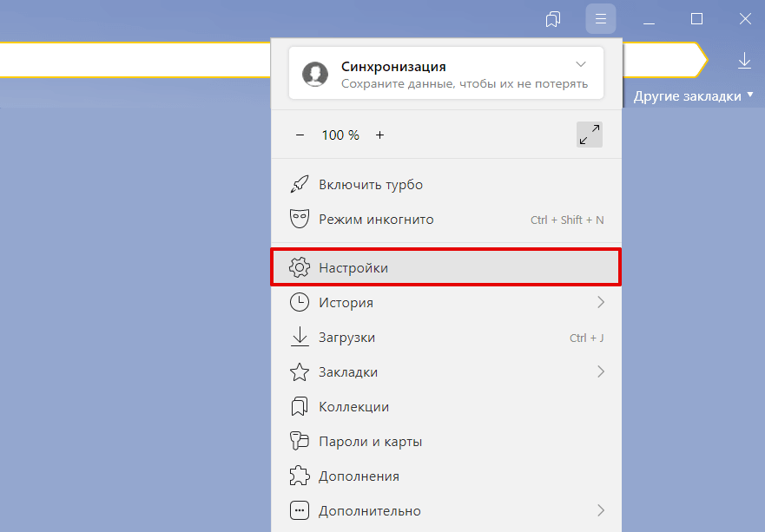Click the Пароли и карты key-card icon
This screenshot has height=532, width=765.
click(x=299, y=442)
